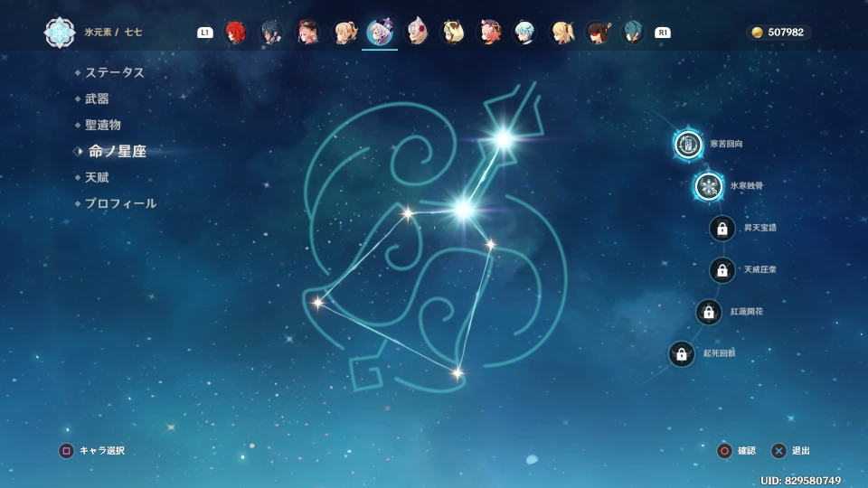Click the UID: 829580749 text
Viewport: 868px width, 488px height.
pyautogui.click(x=800, y=480)
